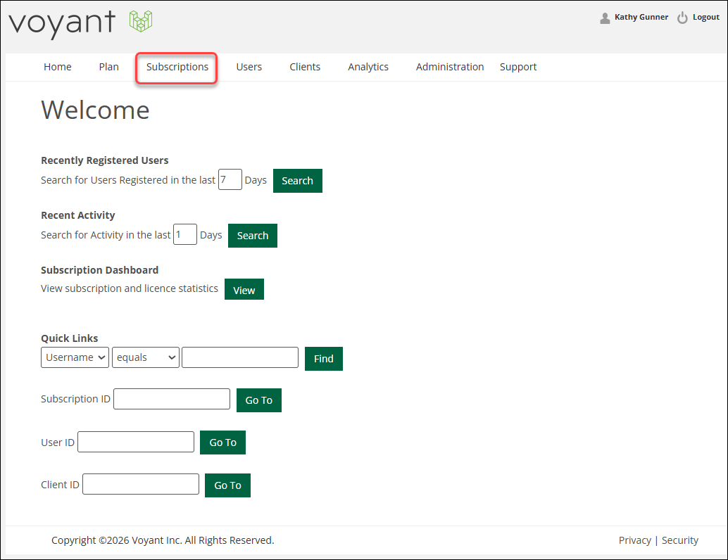The width and height of the screenshot is (728, 560).
Task: Click the Find button in Quick Links
Action: [x=324, y=359]
